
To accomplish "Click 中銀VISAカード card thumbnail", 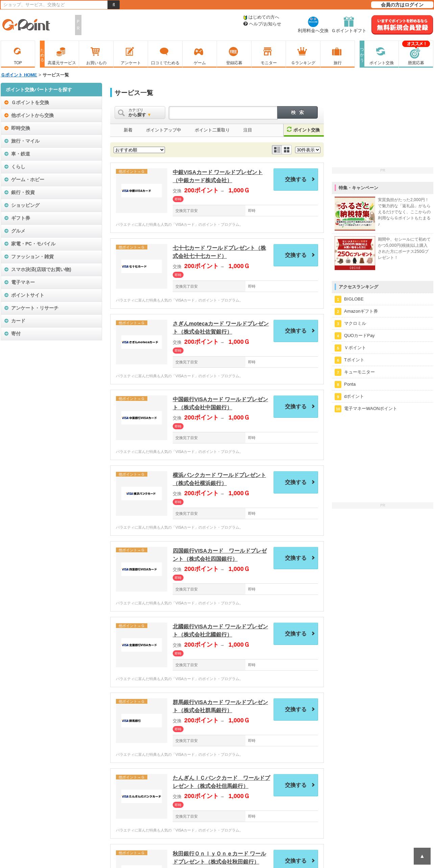I will (x=142, y=191).
